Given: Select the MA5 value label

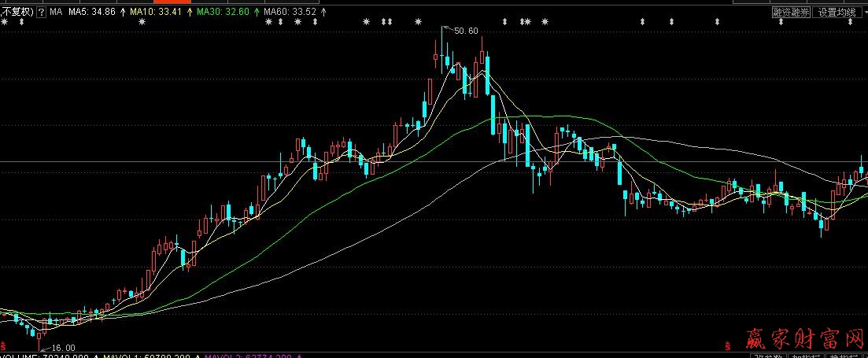Looking at the screenshot, I should pyautogui.click(x=91, y=13).
